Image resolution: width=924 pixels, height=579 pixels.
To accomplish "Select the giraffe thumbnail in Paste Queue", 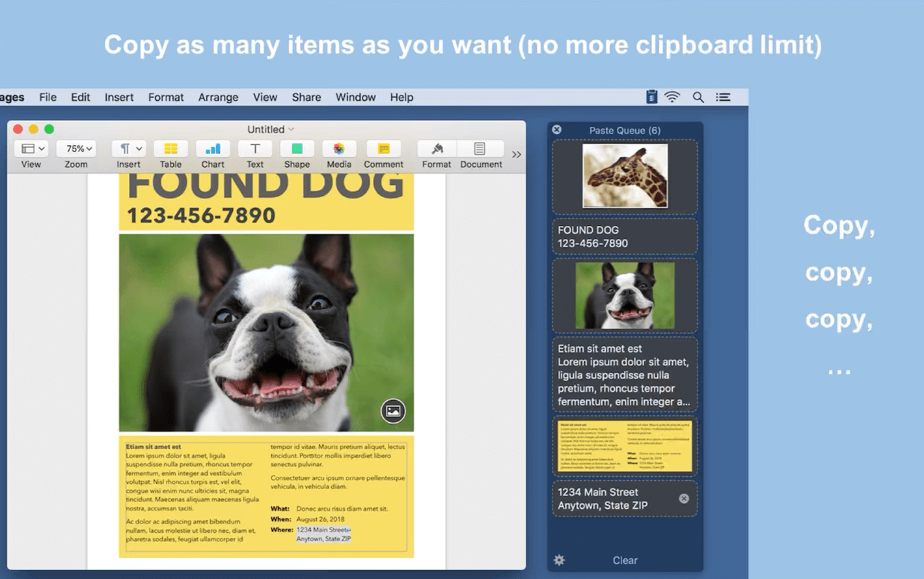I will coord(625,176).
